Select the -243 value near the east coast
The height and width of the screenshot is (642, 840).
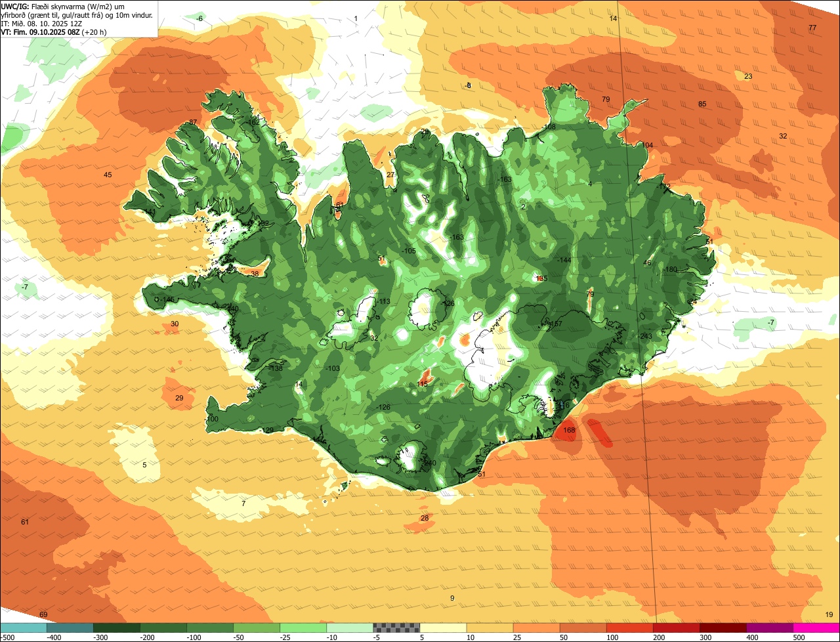click(645, 337)
